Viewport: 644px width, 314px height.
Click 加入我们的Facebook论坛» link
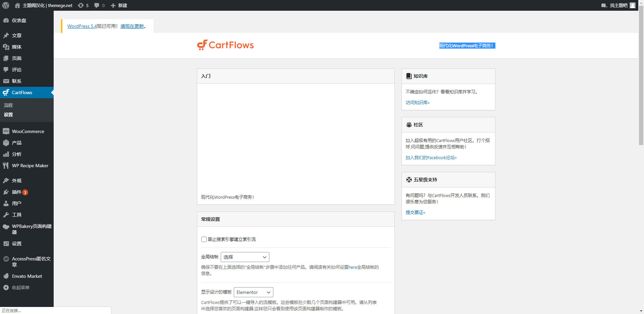tap(431, 158)
